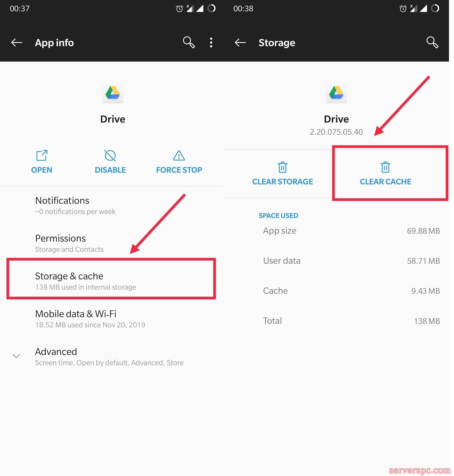Open the three-dot overflow menu
Screen dimensions: 454x476
211,43
